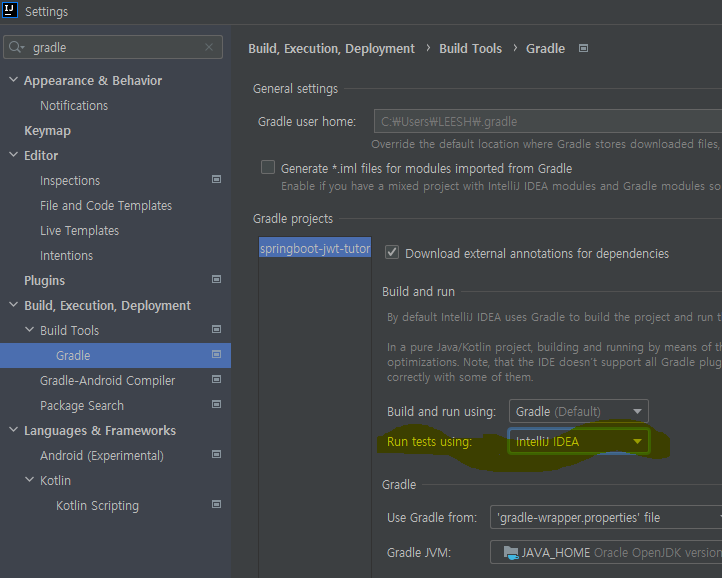
Task: Open the Build and run using dropdown
Action: click(579, 411)
